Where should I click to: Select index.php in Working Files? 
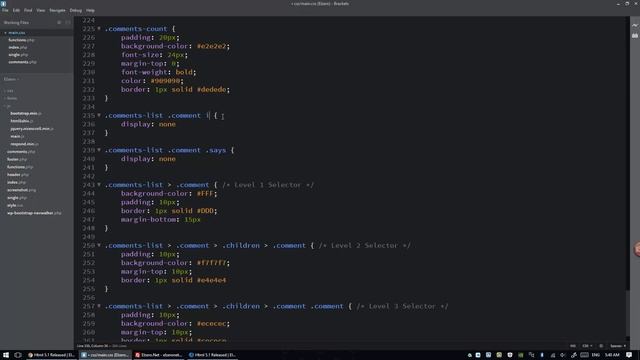(18, 47)
